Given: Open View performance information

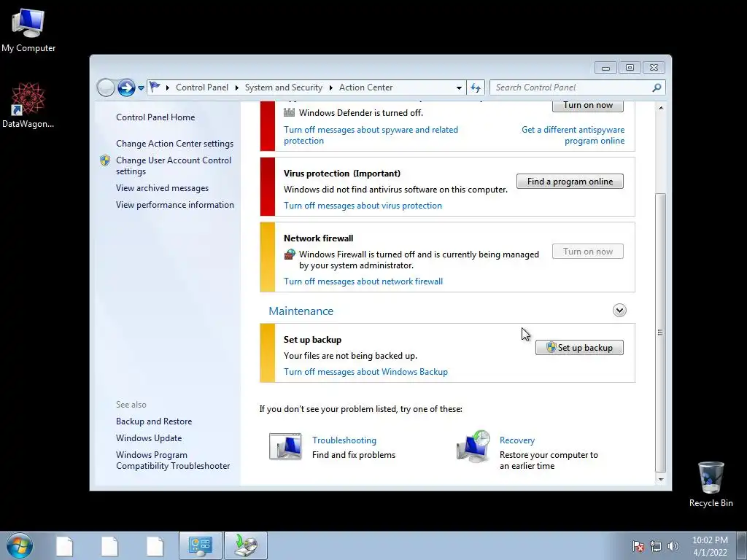Looking at the screenshot, I should click(175, 205).
